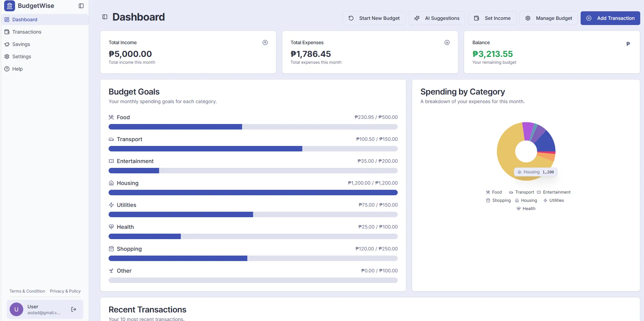Click the Housing home icon in Budget Goals

coord(111,183)
